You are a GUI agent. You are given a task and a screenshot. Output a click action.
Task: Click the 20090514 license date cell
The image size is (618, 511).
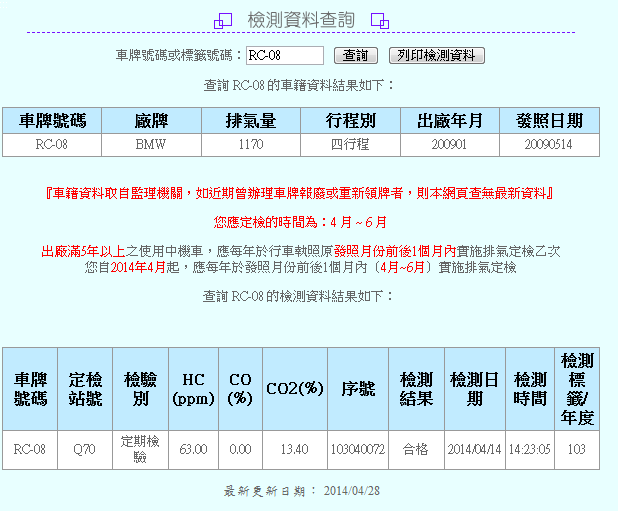tap(549, 145)
